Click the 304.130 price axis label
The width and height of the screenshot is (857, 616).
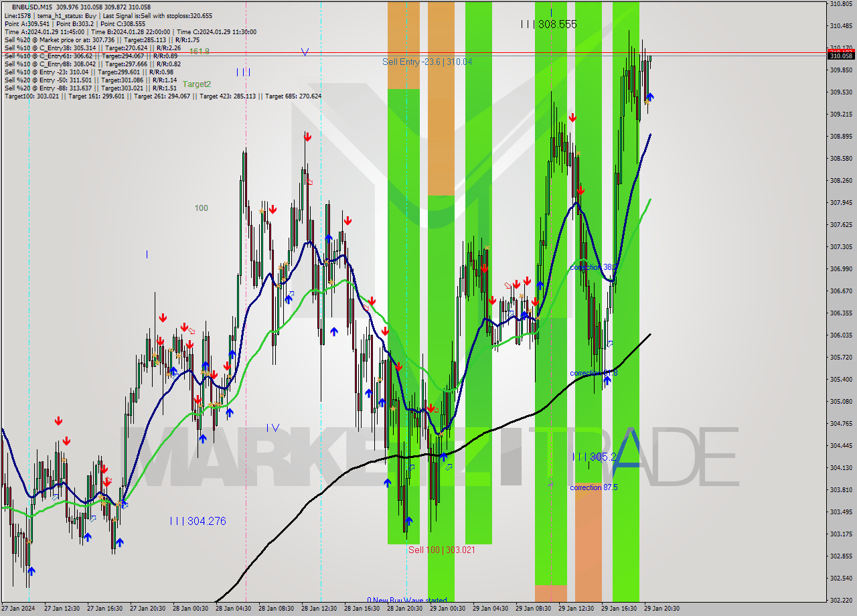[x=841, y=468]
